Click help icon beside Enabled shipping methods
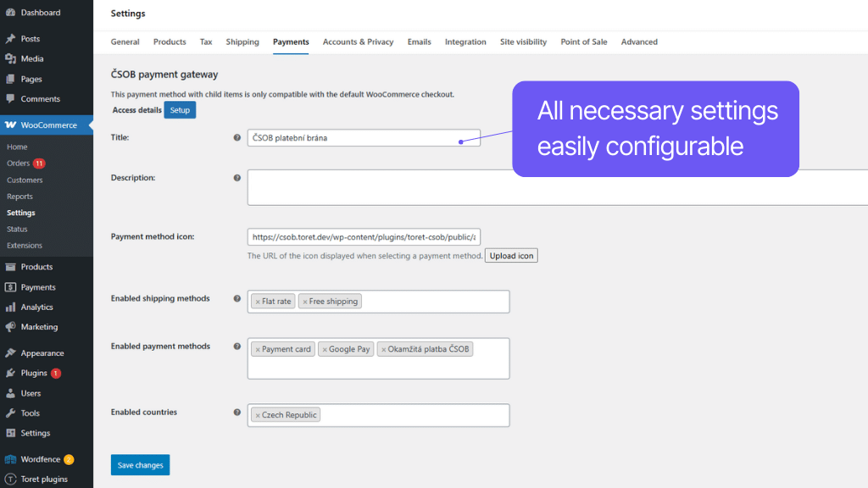Screen dimensions: 868x488 (237, 299)
